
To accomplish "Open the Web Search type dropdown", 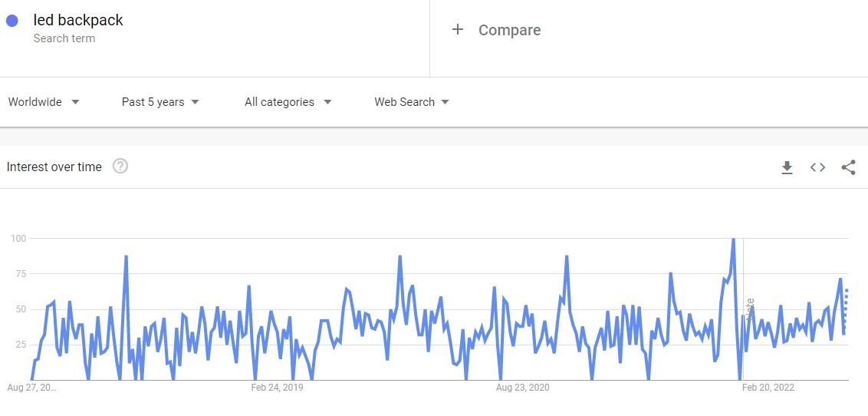I will 412,102.
